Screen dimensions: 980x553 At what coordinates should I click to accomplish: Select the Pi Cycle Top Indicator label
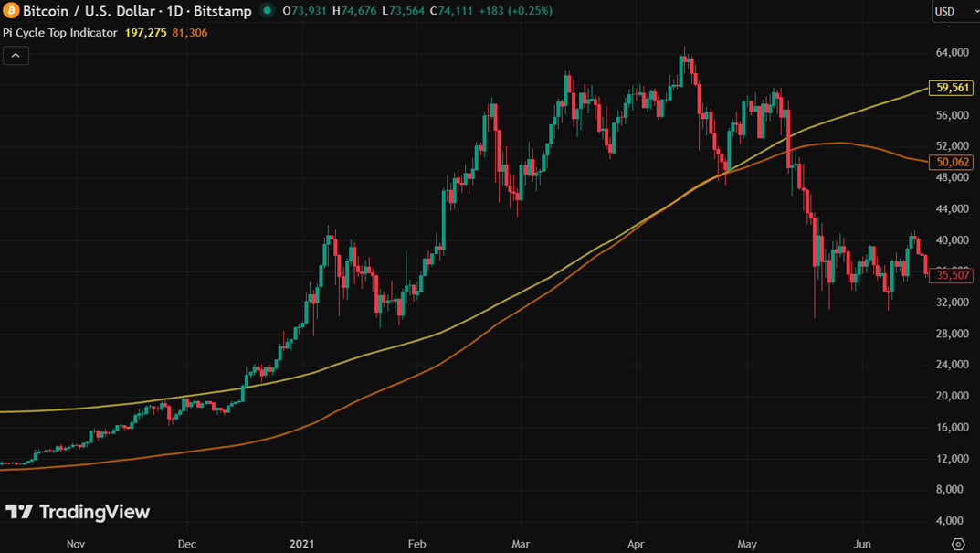click(x=60, y=33)
